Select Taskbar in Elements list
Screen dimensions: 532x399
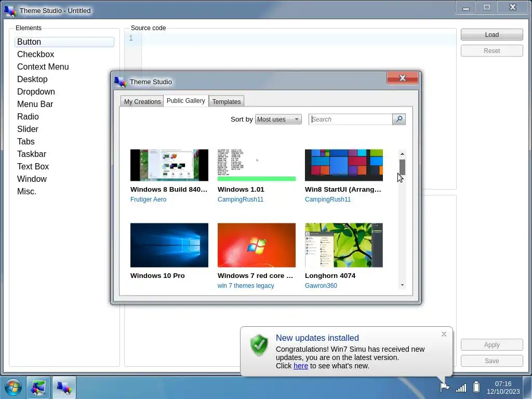click(x=64, y=154)
